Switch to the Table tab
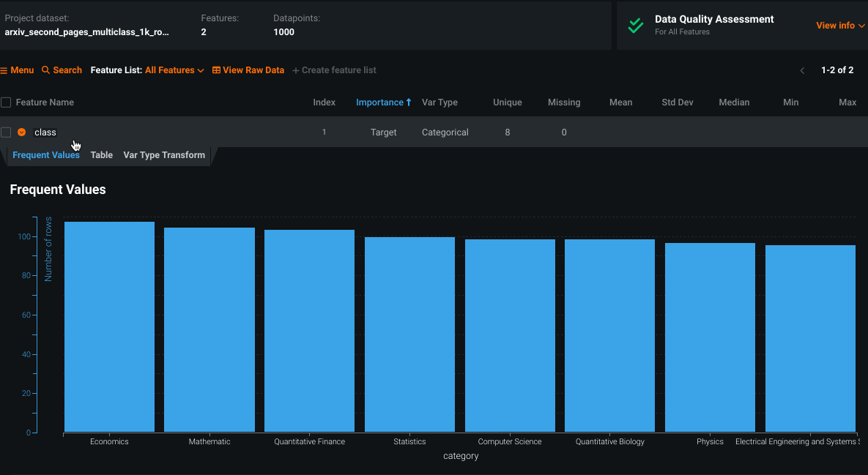This screenshot has width=868, height=475. point(102,155)
